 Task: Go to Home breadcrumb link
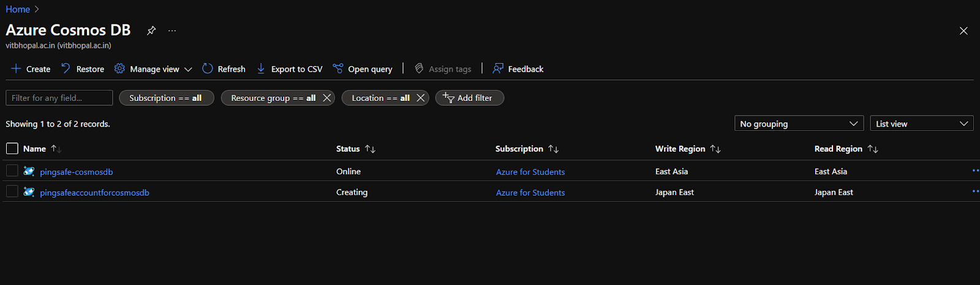(18, 9)
